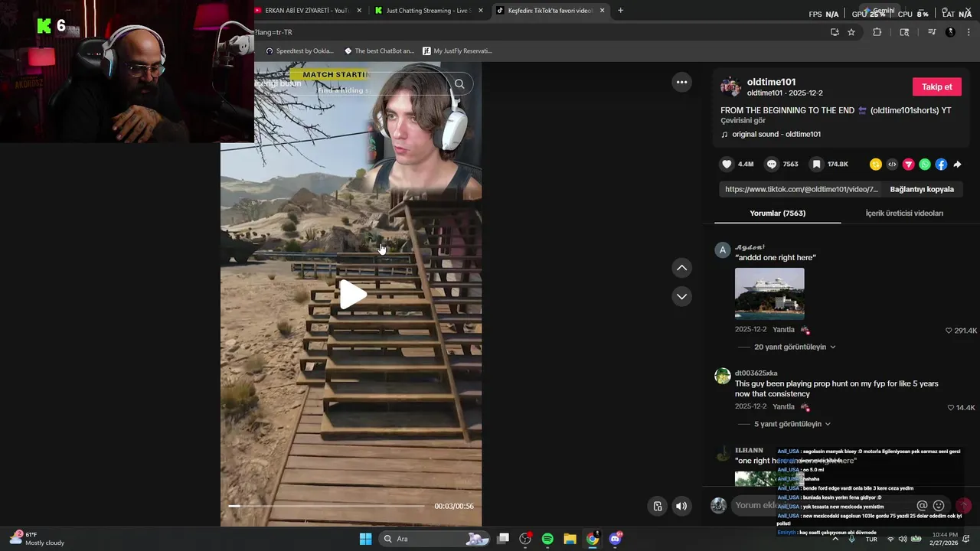Save the video with the bookmark icon
Viewport: 980px width, 551px height.
click(x=816, y=165)
